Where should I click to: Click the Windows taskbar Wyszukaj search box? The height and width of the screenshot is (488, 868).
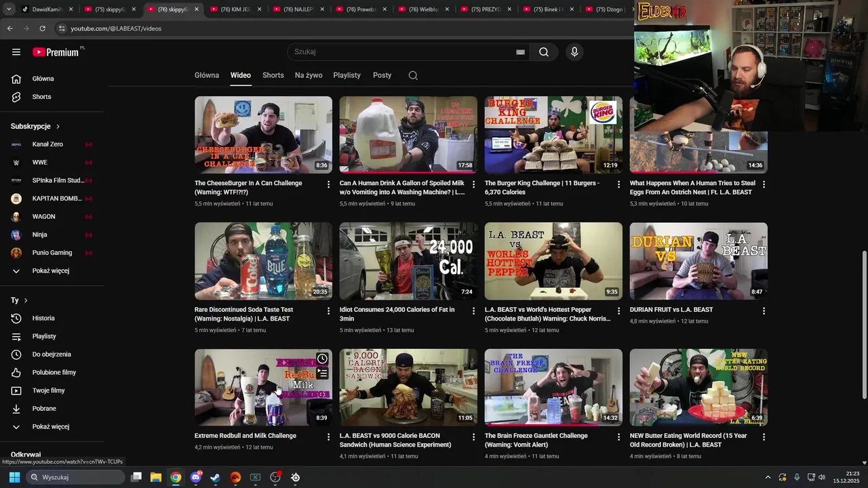pos(76,477)
